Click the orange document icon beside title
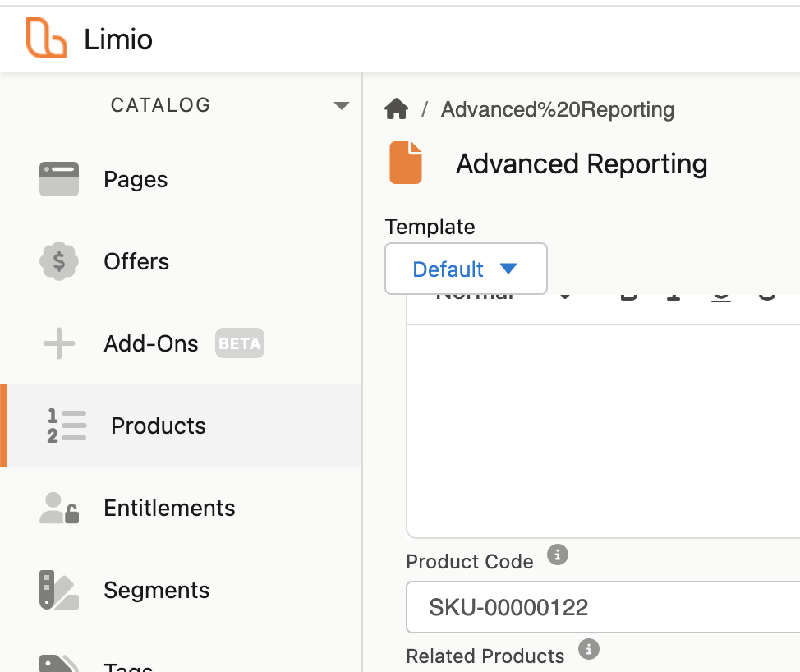 [406, 163]
